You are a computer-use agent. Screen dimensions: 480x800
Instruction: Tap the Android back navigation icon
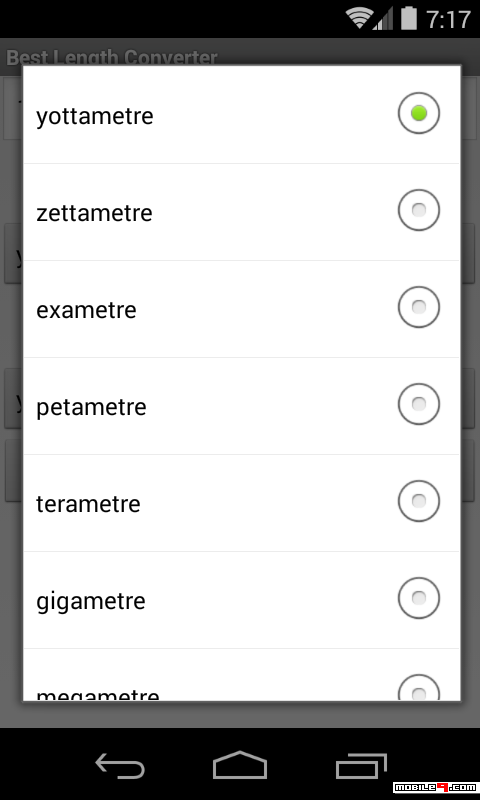[120, 766]
